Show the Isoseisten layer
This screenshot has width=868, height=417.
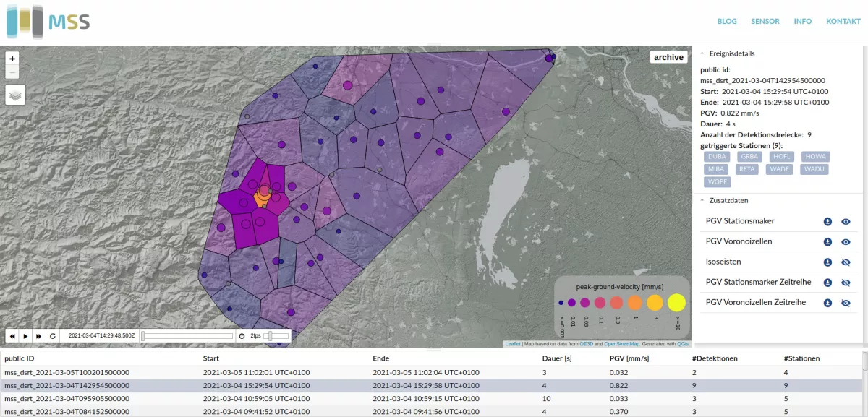tap(846, 262)
